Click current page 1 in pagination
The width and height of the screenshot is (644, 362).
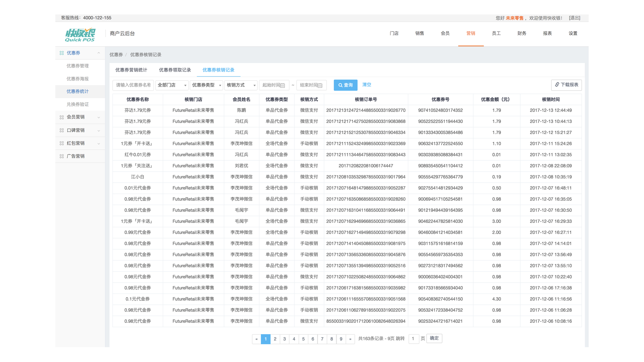click(266, 339)
